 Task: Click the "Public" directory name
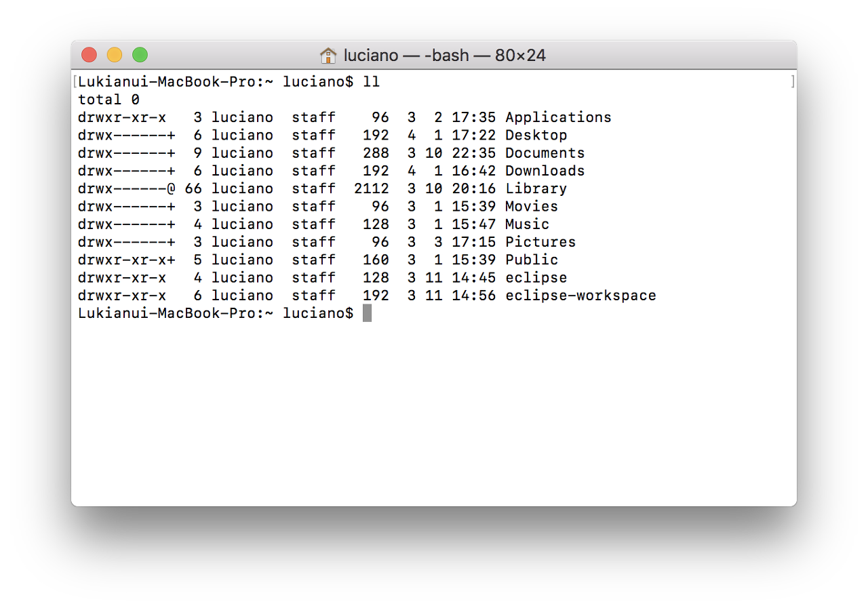coord(532,260)
